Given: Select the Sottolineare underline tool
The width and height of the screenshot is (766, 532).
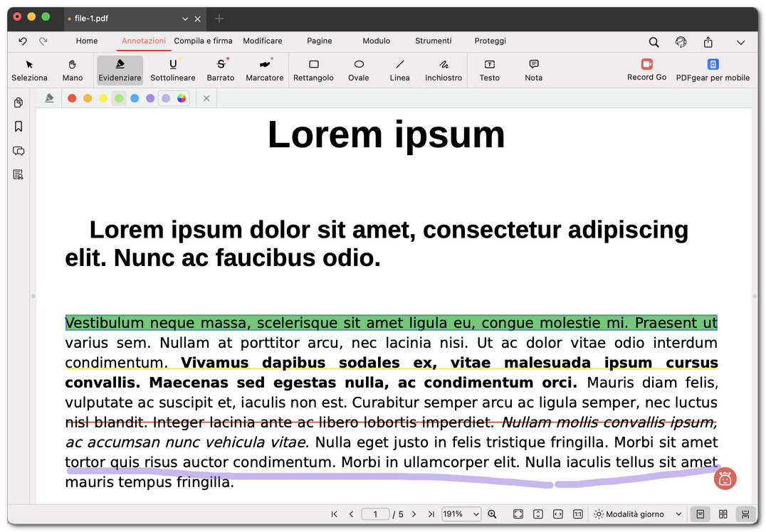Looking at the screenshot, I should [x=172, y=69].
